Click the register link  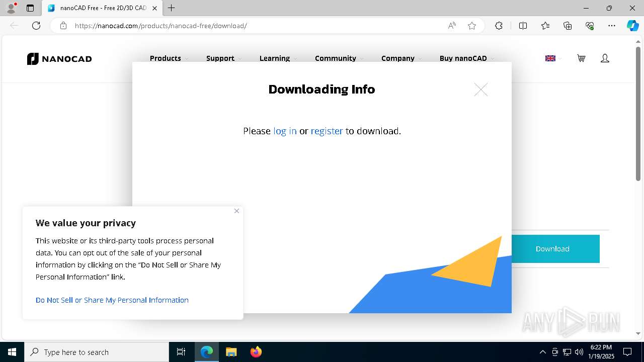click(x=327, y=131)
